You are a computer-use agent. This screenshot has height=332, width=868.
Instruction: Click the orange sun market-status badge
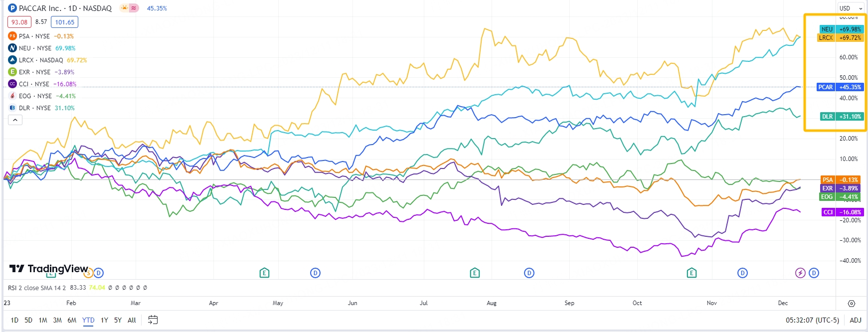pyautogui.click(x=124, y=8)
